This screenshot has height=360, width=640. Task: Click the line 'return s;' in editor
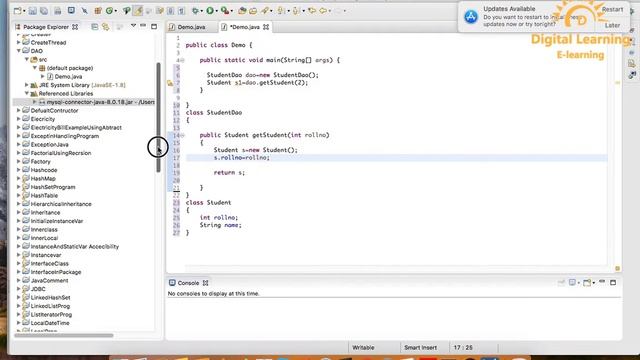(x=229, y=173)
